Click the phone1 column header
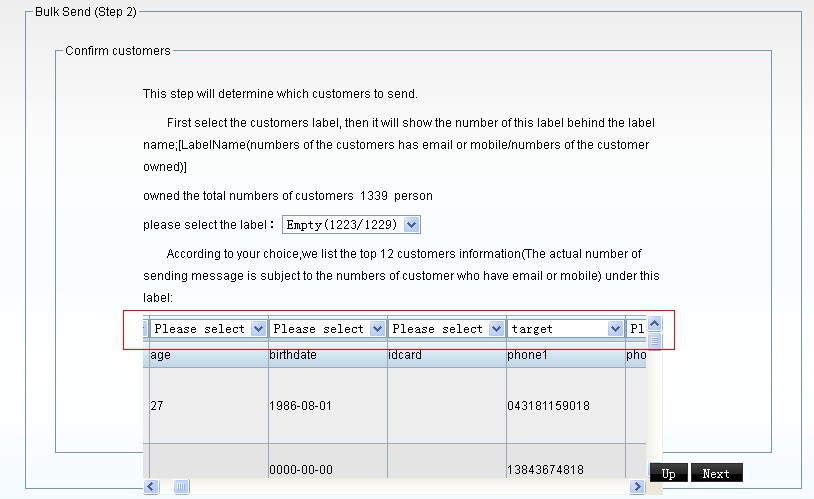Screen dimensions: 814x499 [x=565, y=355]
